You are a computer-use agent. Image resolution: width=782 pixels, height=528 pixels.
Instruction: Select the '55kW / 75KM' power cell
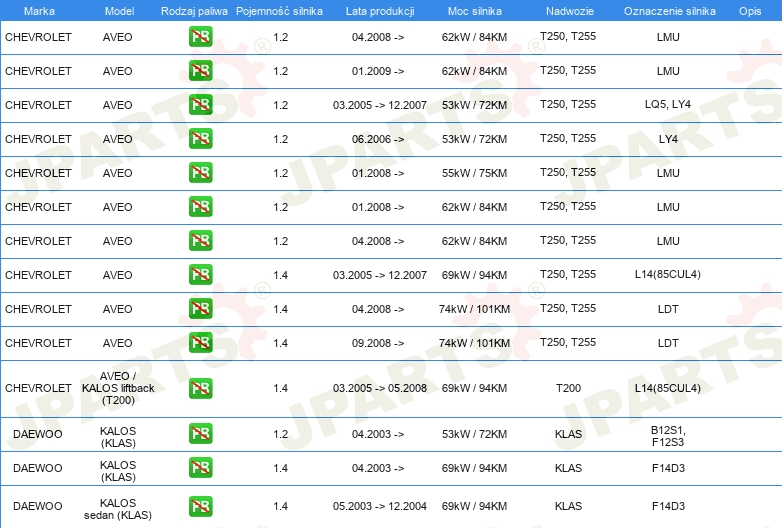click(474, 173)
